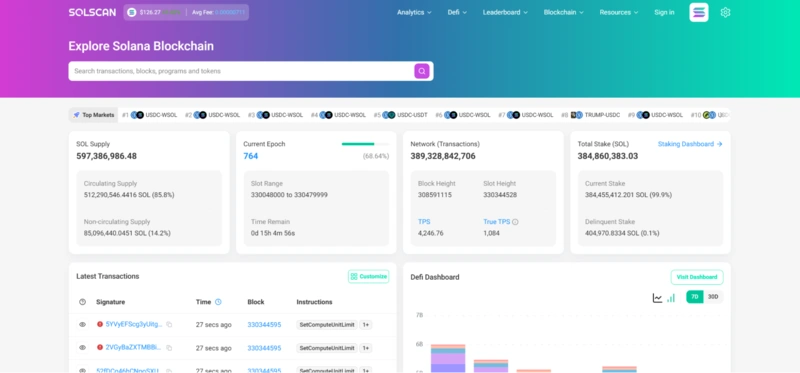800x373 pixels.
Task: Toggle eye icon for 2VGyBaZXTMB8i transaction
Action: [x=82, y=348]
